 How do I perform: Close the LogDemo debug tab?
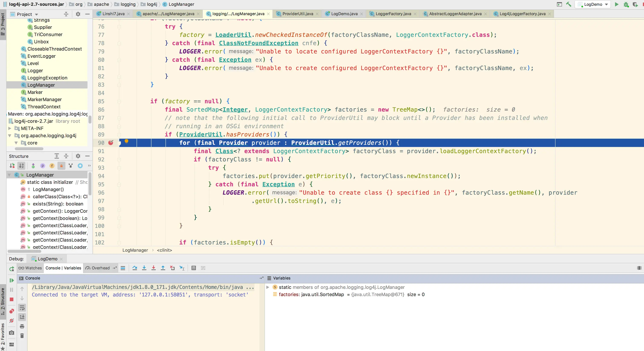click(61, 259)
